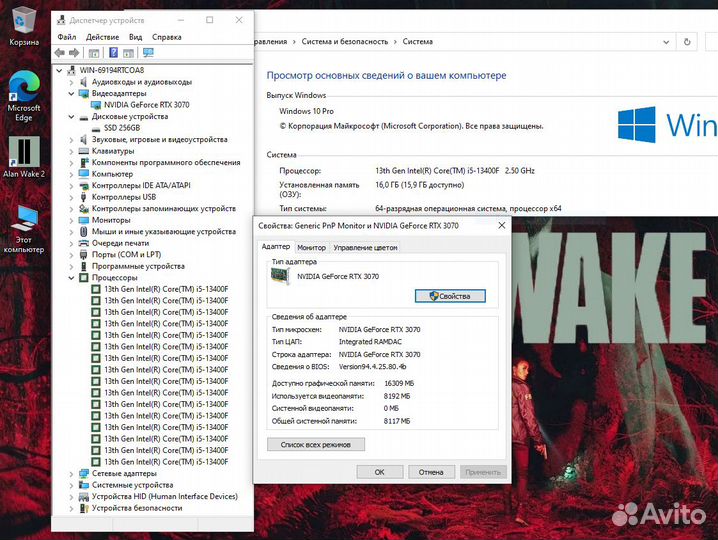Open the Файл menu
The height and width of the screenshot is (540, 718).
tap(67, 37)
